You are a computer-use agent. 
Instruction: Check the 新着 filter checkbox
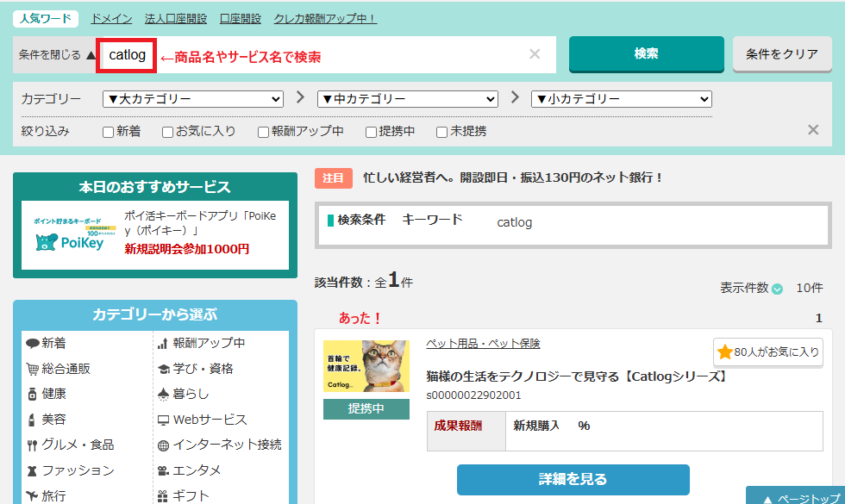[x=109, y=132]
